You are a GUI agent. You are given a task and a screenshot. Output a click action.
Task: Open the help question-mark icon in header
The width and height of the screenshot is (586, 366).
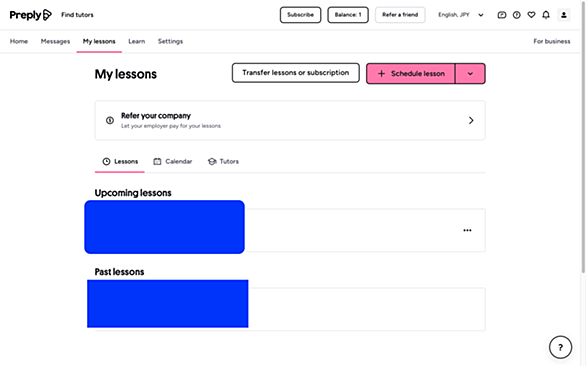pos(516,15)
